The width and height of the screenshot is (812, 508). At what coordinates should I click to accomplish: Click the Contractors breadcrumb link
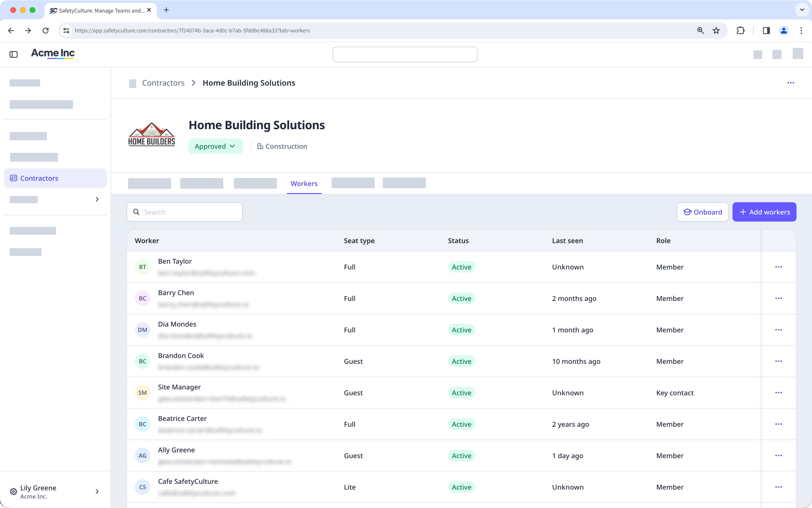pos(163,83)
